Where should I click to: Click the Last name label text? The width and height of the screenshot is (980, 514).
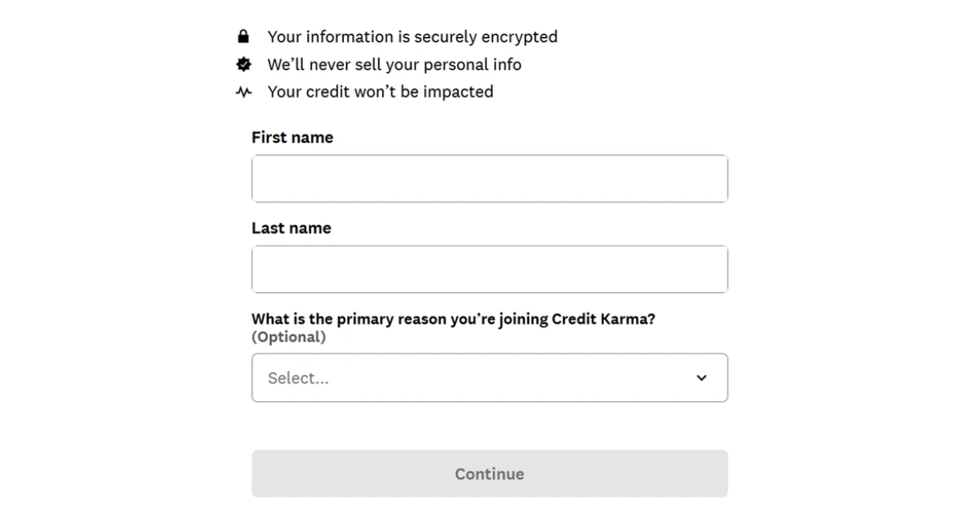tap(291, 228)
